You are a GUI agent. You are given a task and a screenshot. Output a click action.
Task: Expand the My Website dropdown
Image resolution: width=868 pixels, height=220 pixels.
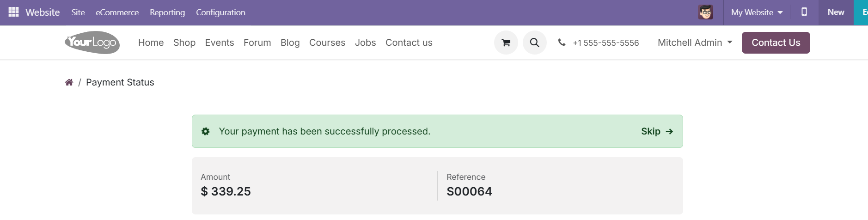(x=757, y=12)
